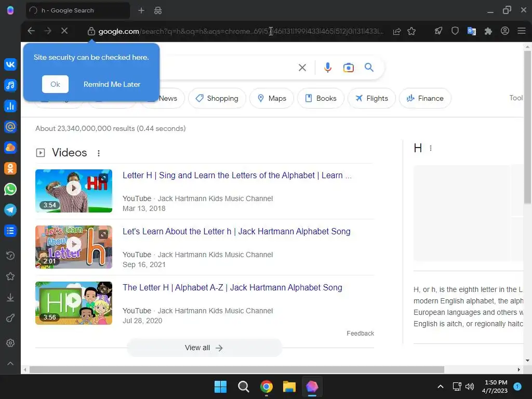Click the Feedback link
532x399 pixels.
point(361,334)
